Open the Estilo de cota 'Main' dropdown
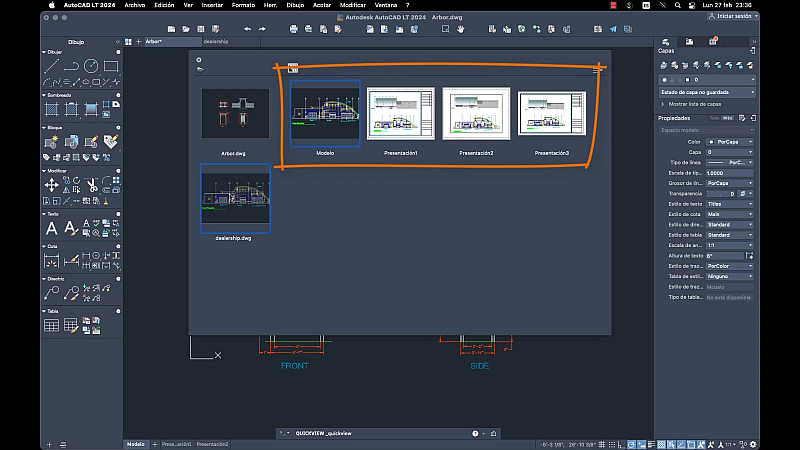This screenshot has width=800, height=450. point(730,214)
